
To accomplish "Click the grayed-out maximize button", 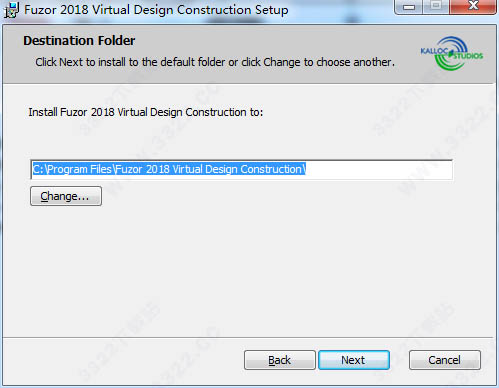I will pos(436,7).
